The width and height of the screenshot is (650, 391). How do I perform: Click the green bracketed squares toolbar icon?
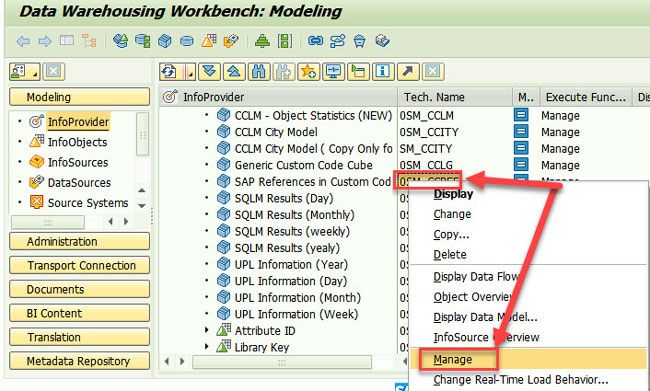pos(285,41)
